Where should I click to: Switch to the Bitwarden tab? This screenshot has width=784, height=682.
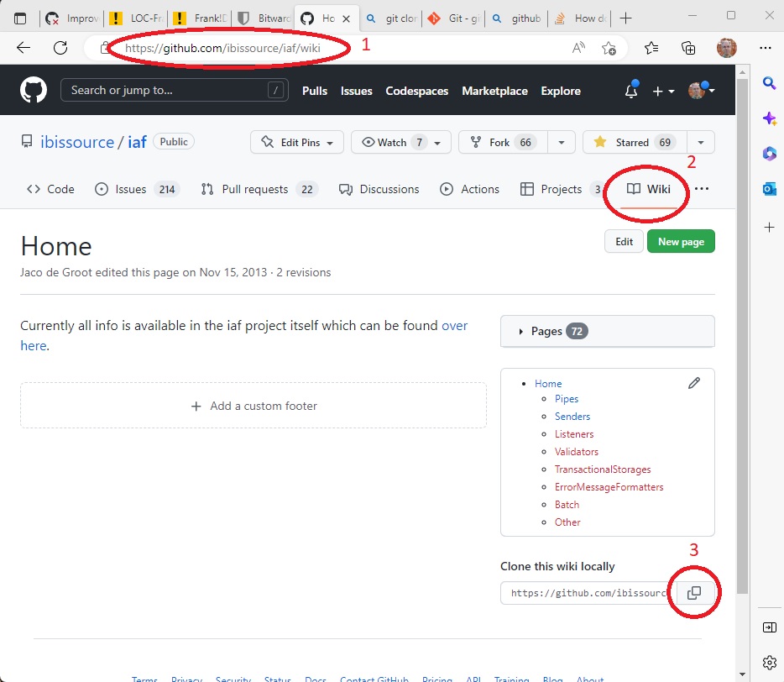pos(264,18)
